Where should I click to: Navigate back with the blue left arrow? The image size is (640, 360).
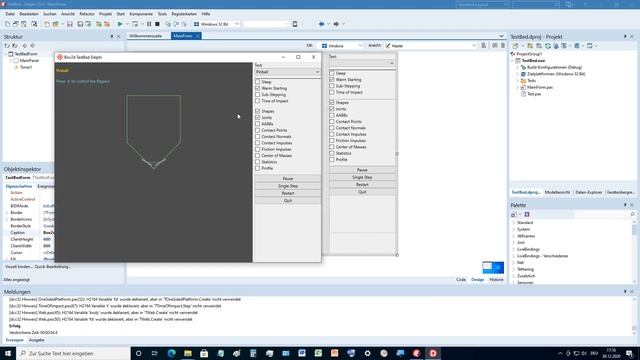(321, 24)
